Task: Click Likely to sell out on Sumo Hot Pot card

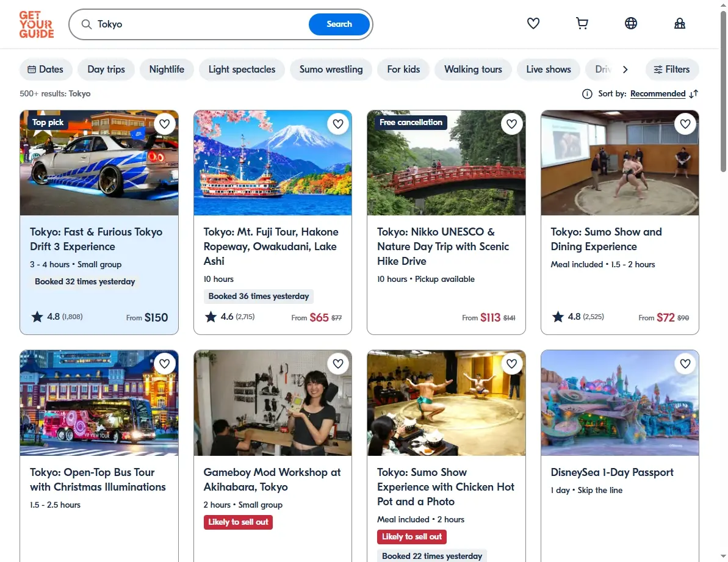Action: coord(412,536)
